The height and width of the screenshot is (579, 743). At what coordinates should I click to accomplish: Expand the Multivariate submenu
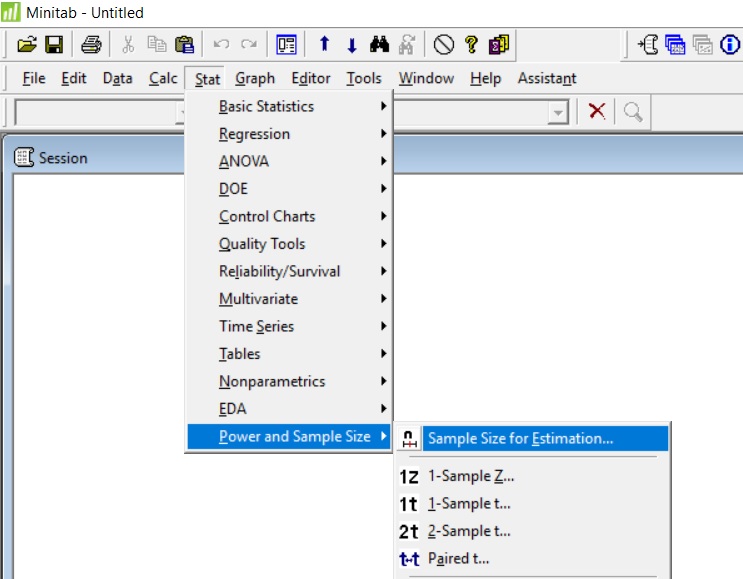[x=289, y=299]
